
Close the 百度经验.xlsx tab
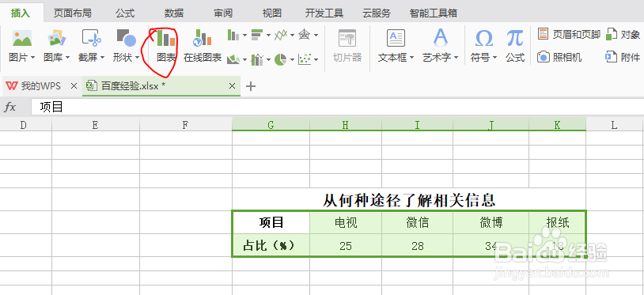click(232, 86)
